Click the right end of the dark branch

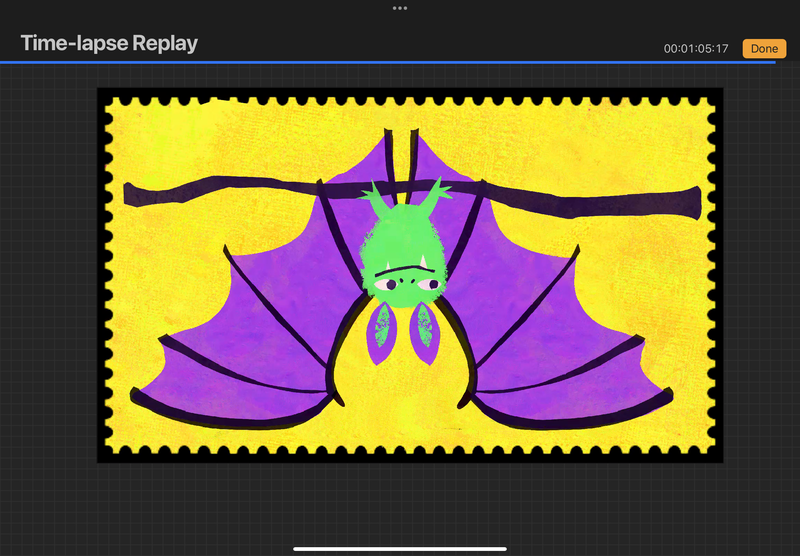coord(690,198)
